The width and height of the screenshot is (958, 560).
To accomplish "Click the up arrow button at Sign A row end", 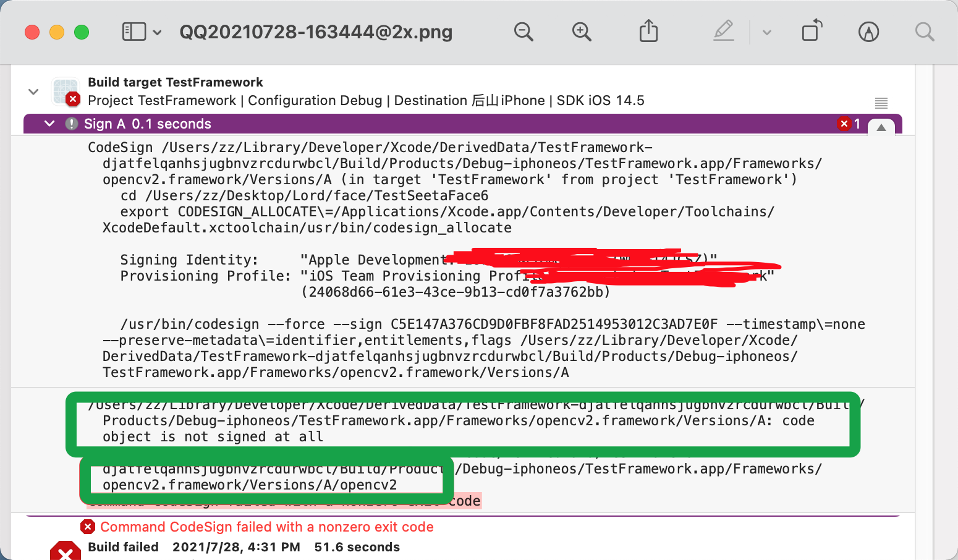I will point(881,127).
